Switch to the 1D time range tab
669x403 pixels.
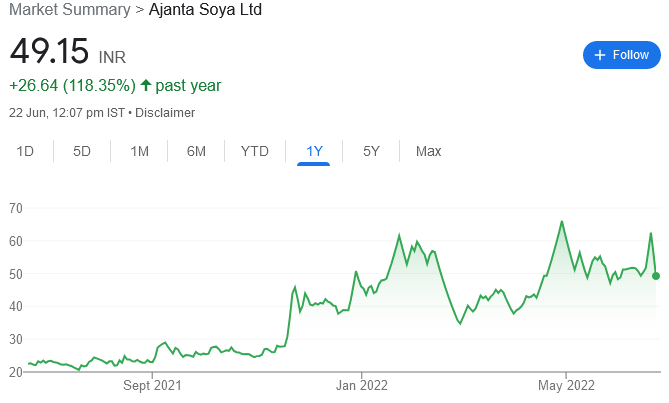coord(25,151)
